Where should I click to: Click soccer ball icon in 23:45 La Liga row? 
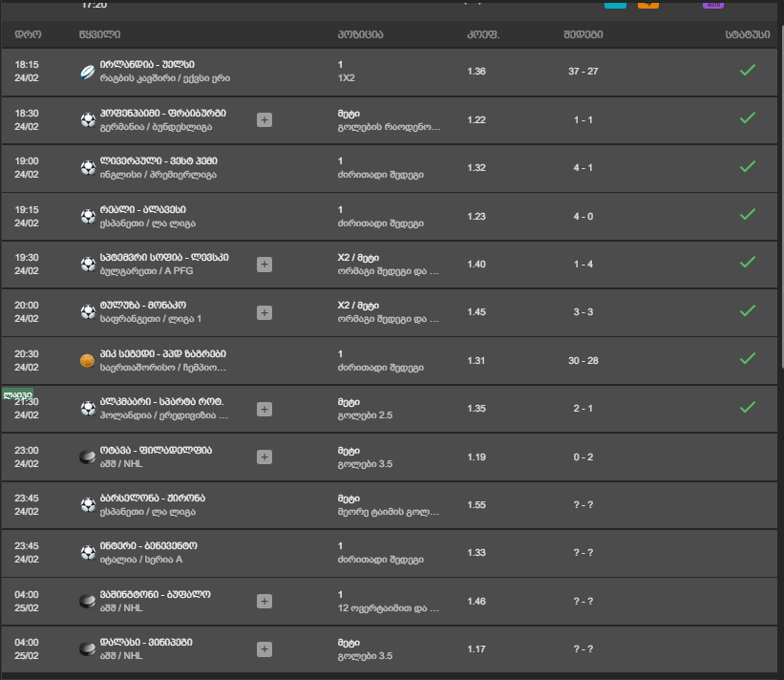pos(88,505)
